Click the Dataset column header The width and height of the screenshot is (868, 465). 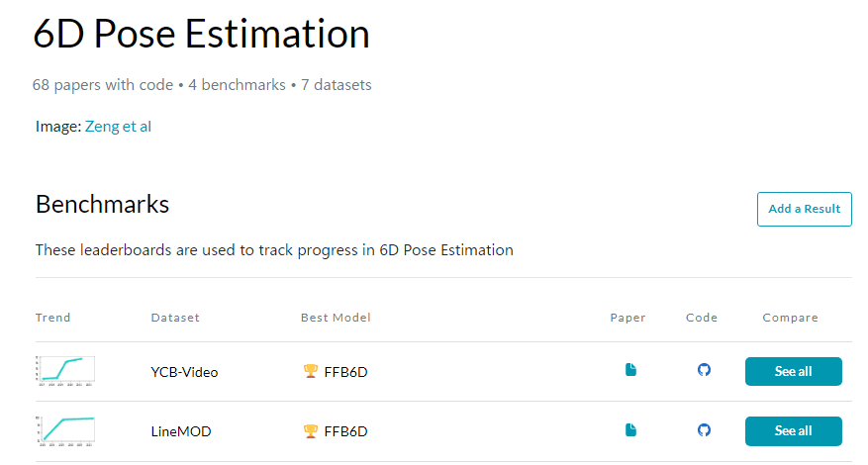(x=175, y=318)
